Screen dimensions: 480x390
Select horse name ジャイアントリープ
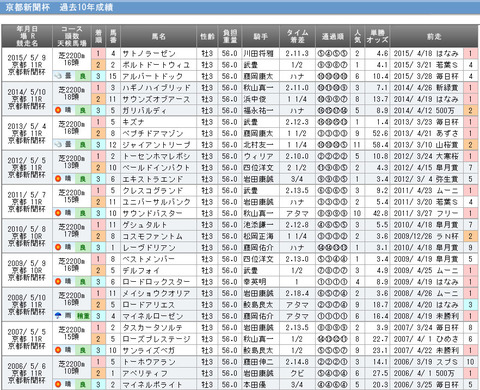point(156,145)
